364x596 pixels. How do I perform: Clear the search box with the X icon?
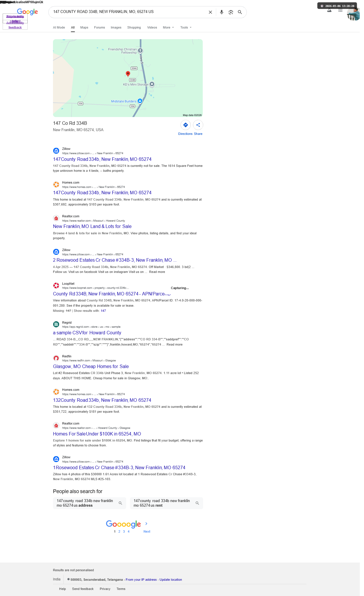pos(210,12)
